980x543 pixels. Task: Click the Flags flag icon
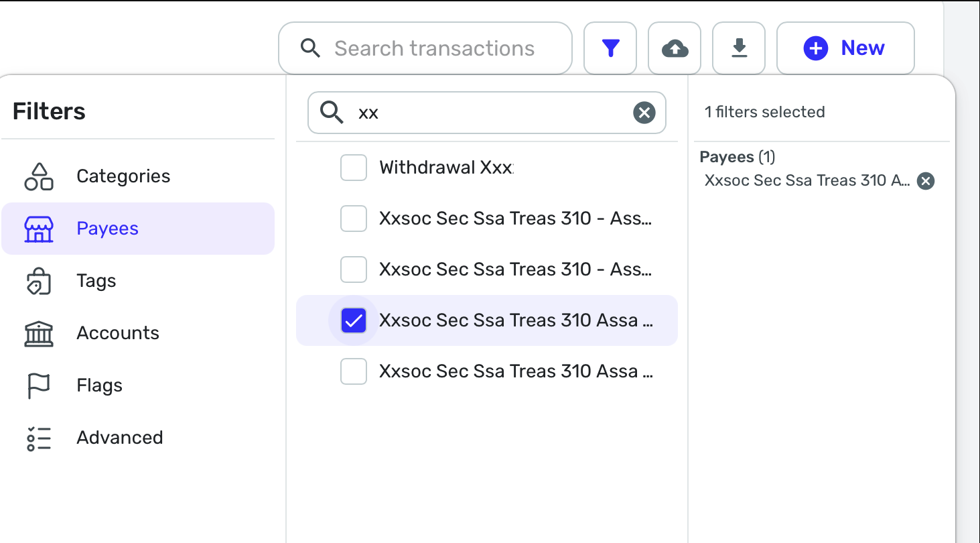point(39,385)
